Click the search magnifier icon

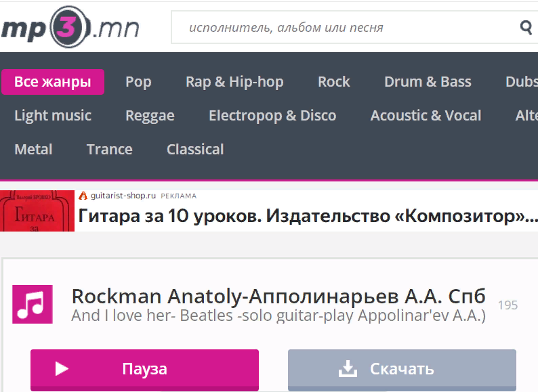tap(526, 27)
